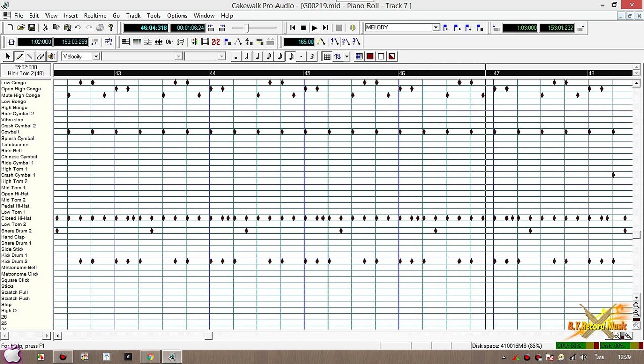Click the horizontal scrollbar thumb
Screen dimensions: 644x364
[208, 336]
